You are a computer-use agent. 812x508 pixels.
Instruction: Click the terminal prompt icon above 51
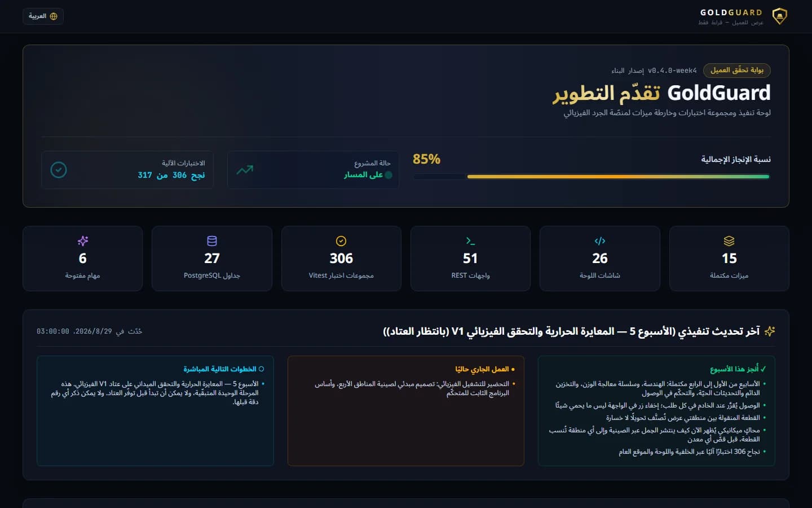point(470,241)
